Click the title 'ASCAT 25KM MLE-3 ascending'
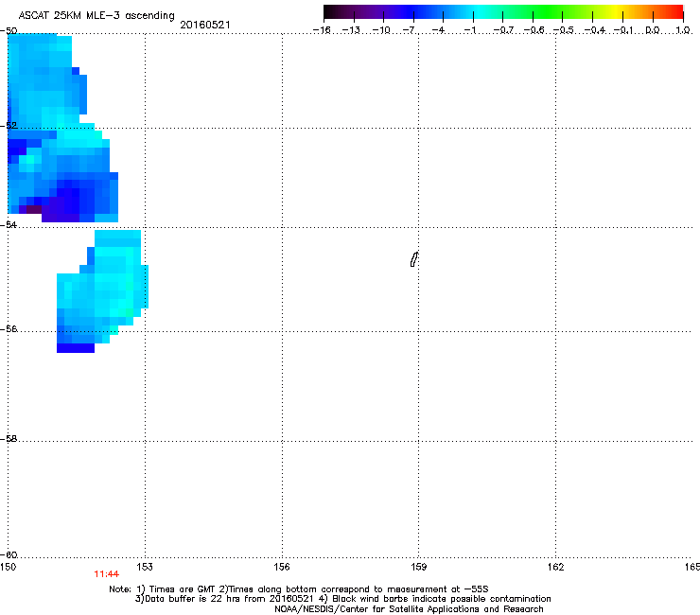 [96, 16]
